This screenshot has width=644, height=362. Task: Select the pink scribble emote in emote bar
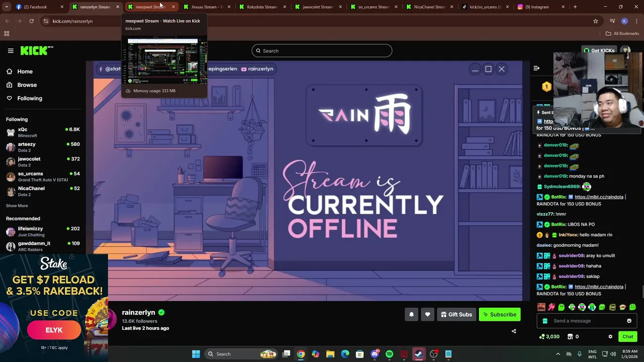551,307
